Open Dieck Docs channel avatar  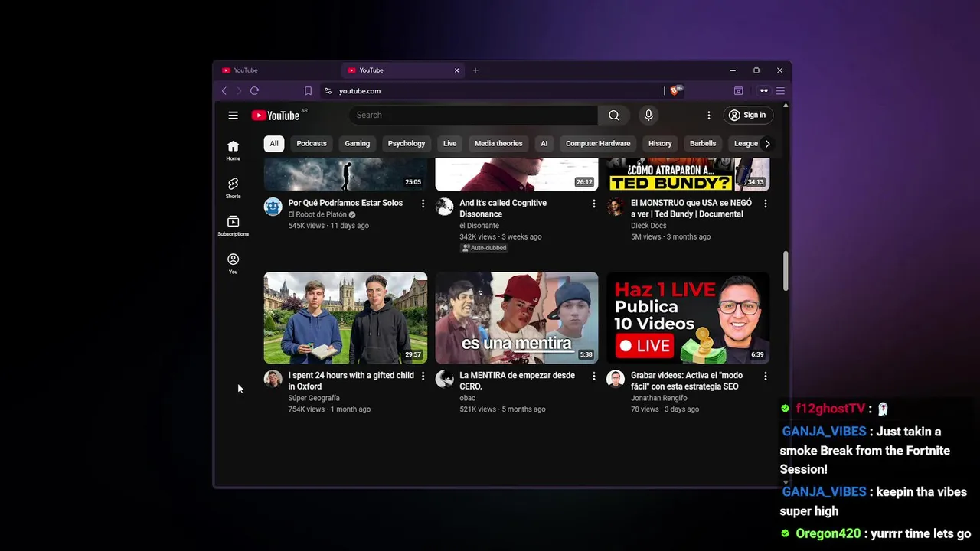[x=616, y=207]
